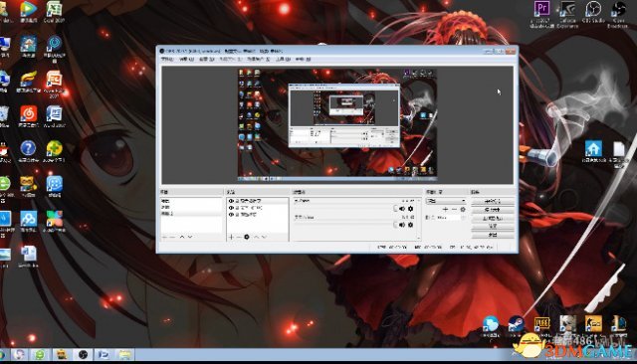Open the Tools menu in OBS
The width and height of the screenshot is (637, 364).
point(283,60)
